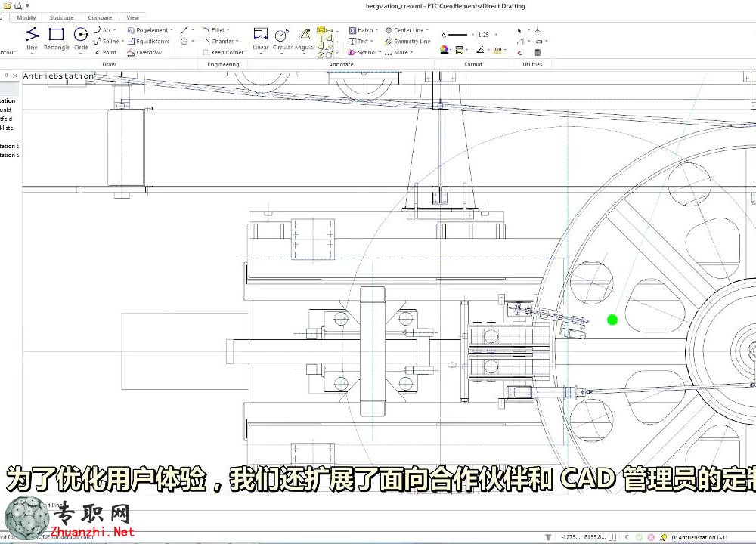Switch to the View ribbon tab
This screenshot has height=544, width=756.
(x=132, y=17)
